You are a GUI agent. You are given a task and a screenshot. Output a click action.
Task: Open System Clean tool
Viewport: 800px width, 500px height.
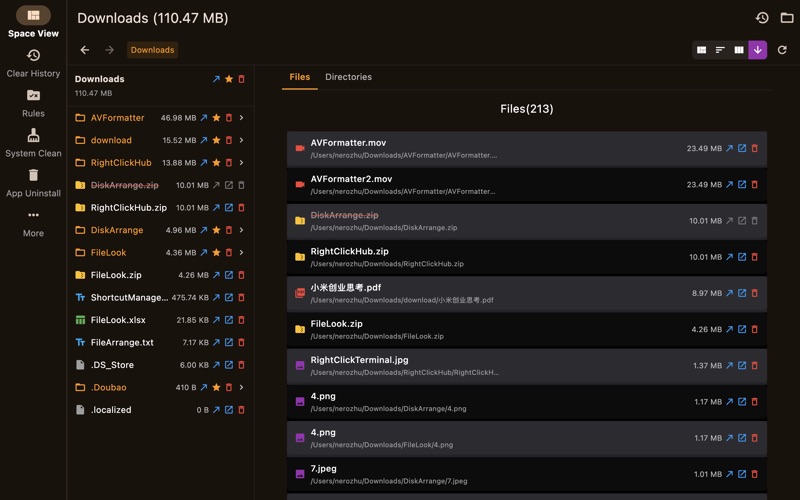(x=33, y=143)
